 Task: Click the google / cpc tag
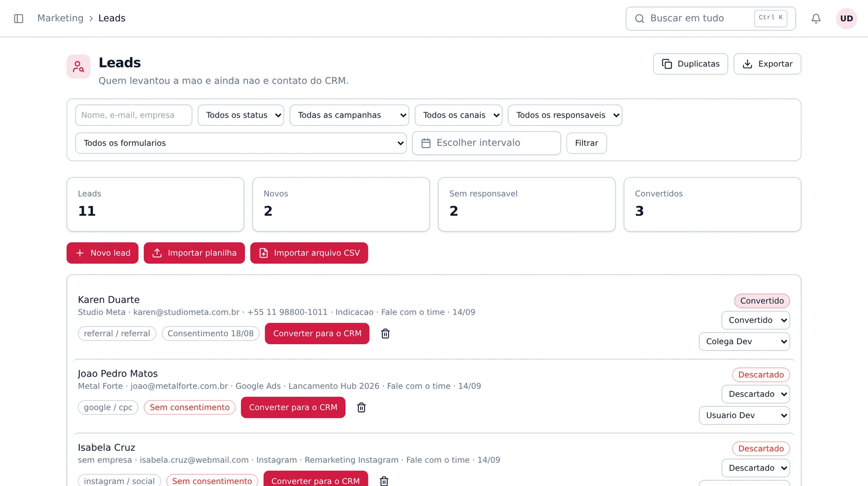[108, 407]
